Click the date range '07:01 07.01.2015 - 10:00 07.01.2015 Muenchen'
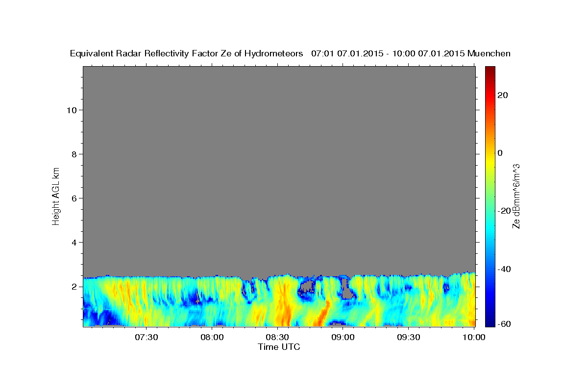This screenshot has width=588, height=392. (411, 53)
